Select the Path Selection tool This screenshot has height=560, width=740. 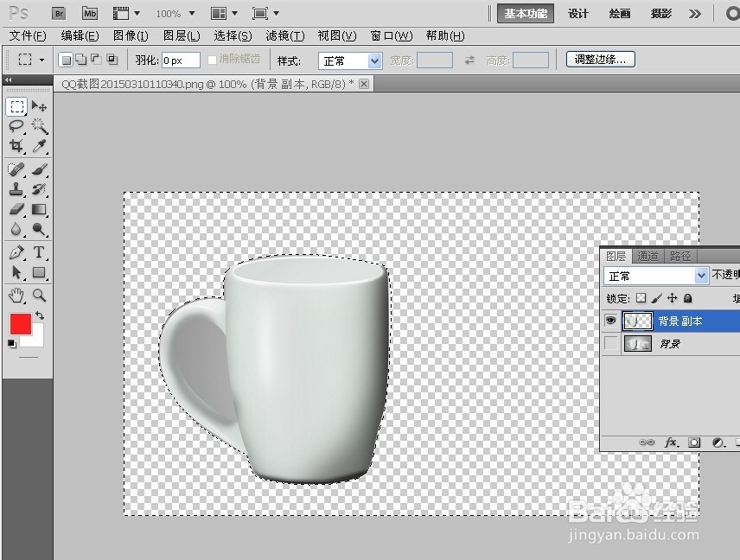click(17, 272)
